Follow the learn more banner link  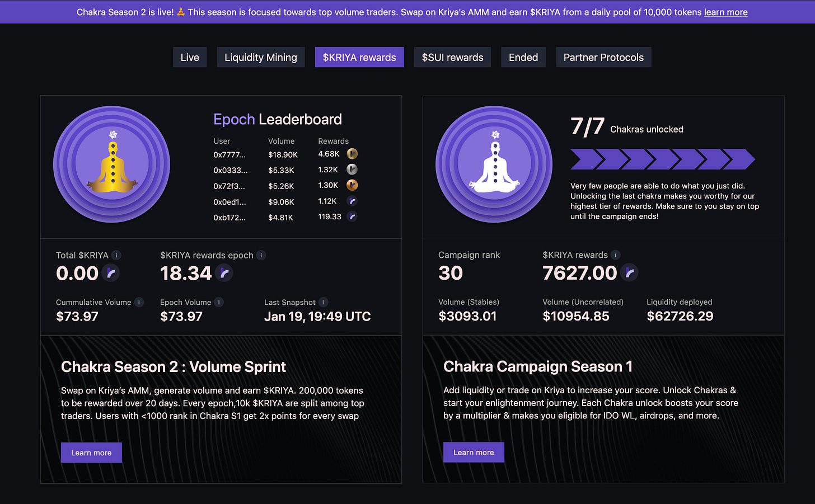tap(725, 12)
